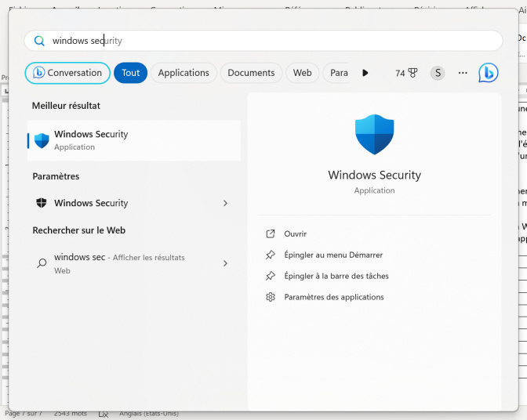The width and height of the screenshot is (527, 420).
Task: Click the gear icon beside Paramètres des applications
Action: 271,297
